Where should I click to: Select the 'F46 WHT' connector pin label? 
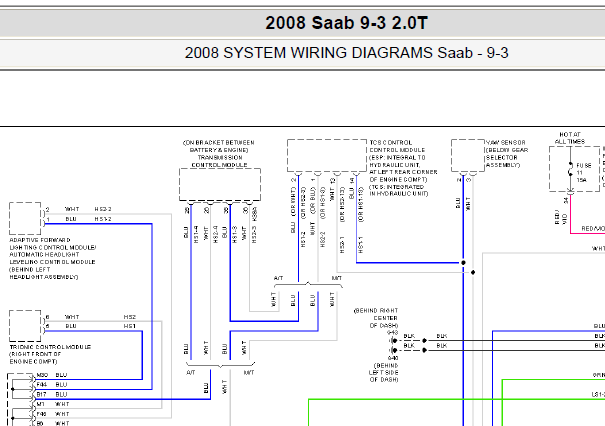pyautogui.click(x=53, y=414)
